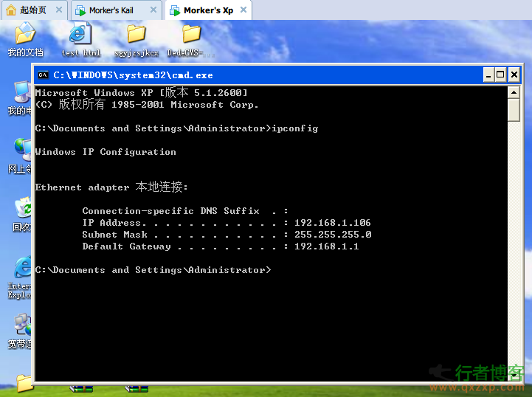Open the cmd.exe title bar system icon
532x397 pixels.
(43, 75)
